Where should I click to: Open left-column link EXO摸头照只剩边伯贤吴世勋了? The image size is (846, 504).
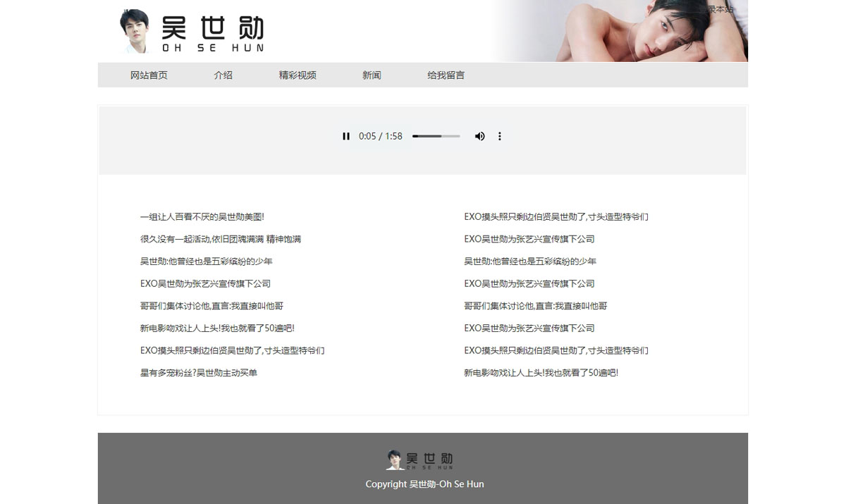point(232,350)
